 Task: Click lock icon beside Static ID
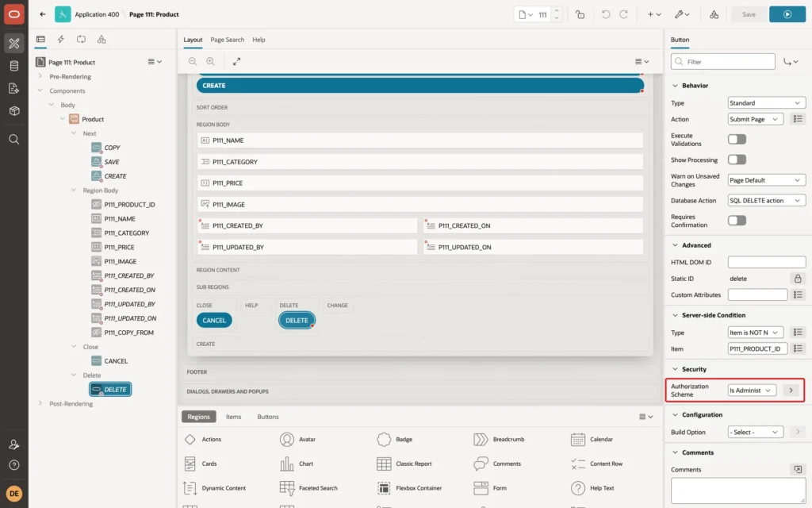[x=798, y=279]
